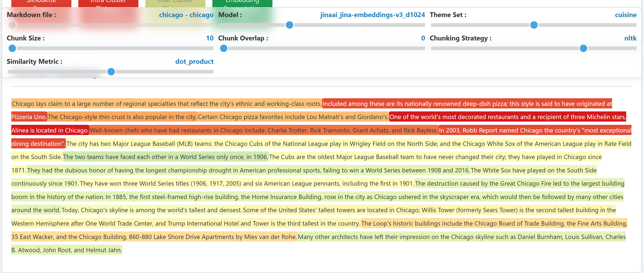Image resolution: width=644 pixels, height=273 pixels.
Task: Click the 'jinaai_jina-embeddings-v3_d1024' model value
Action: [372, 15]
